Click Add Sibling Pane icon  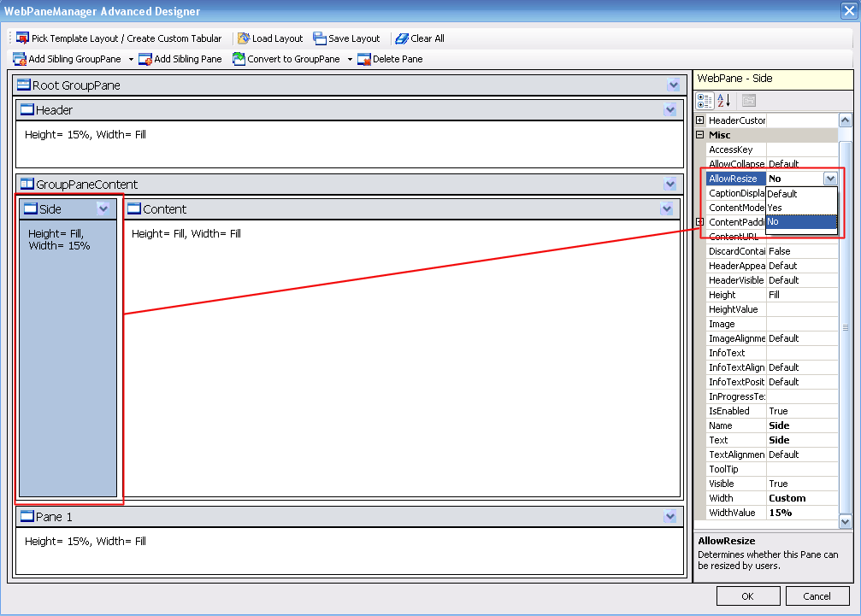click(145, 59)
